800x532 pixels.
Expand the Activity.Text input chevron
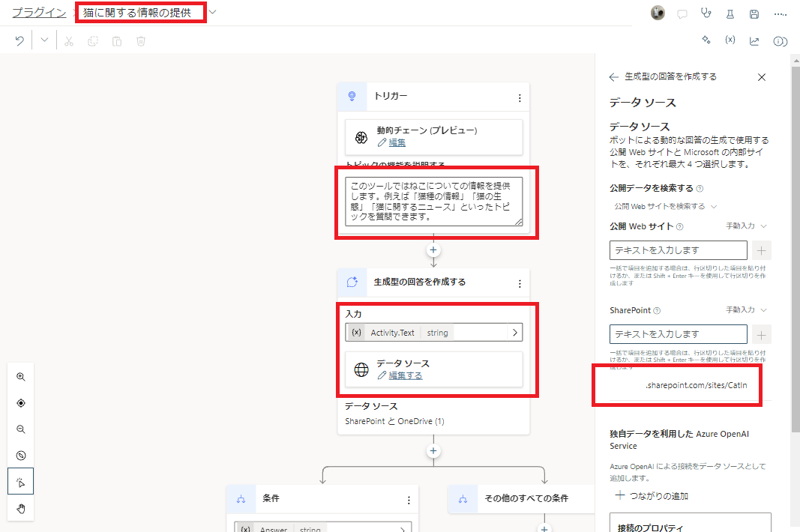tap(517, 332)
